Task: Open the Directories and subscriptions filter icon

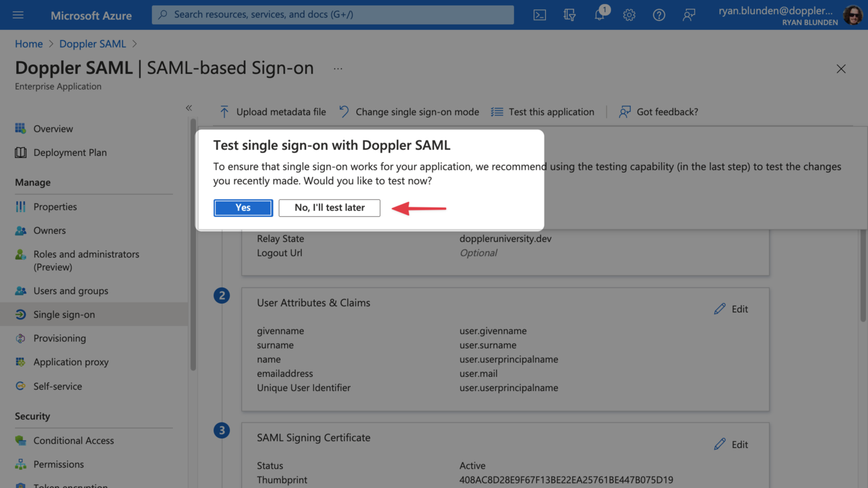Action: pos(570,15)
